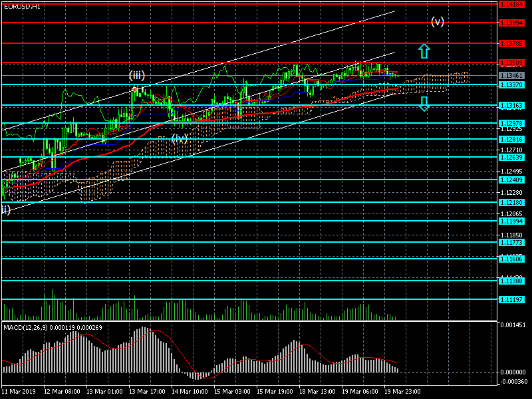Click the cyan 1.11994 price level label

click(511, 221)
